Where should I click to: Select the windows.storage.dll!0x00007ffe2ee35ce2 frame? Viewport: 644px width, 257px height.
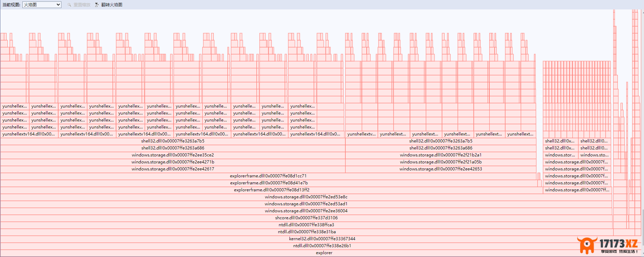point(173,155)
